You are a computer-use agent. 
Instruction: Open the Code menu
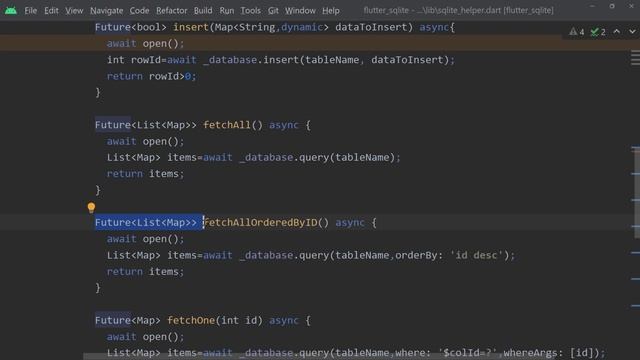(139, 11)
